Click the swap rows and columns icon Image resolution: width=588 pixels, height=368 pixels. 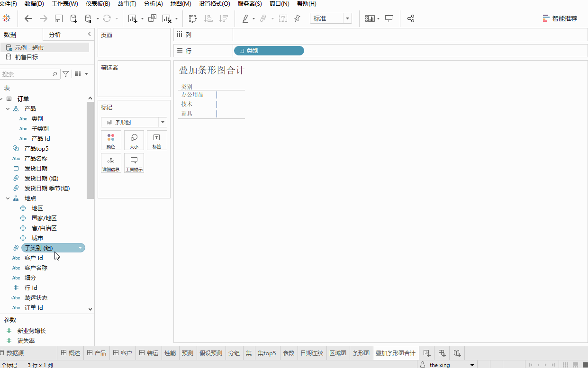coord(193,18)
